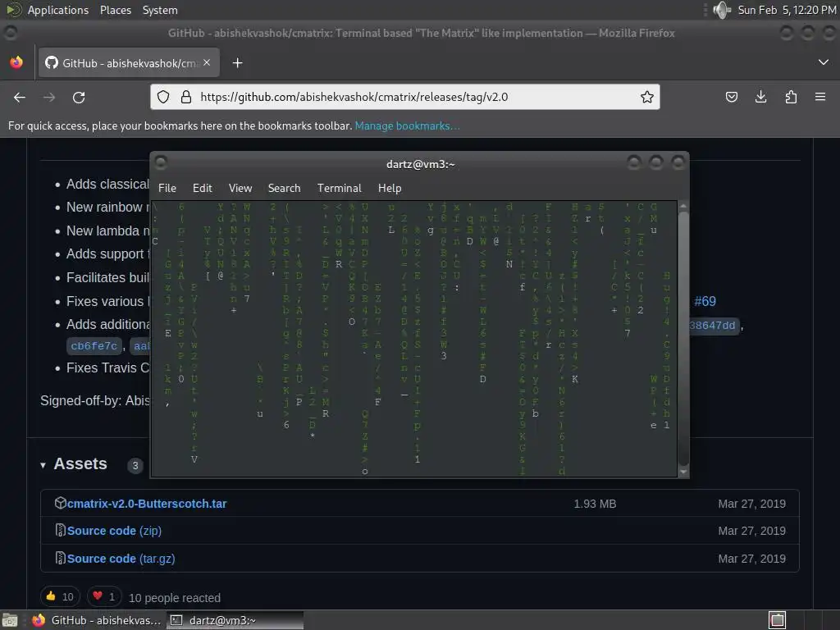Open the terminal Help menu
This screenshot has width=840, height=630.
390,188
